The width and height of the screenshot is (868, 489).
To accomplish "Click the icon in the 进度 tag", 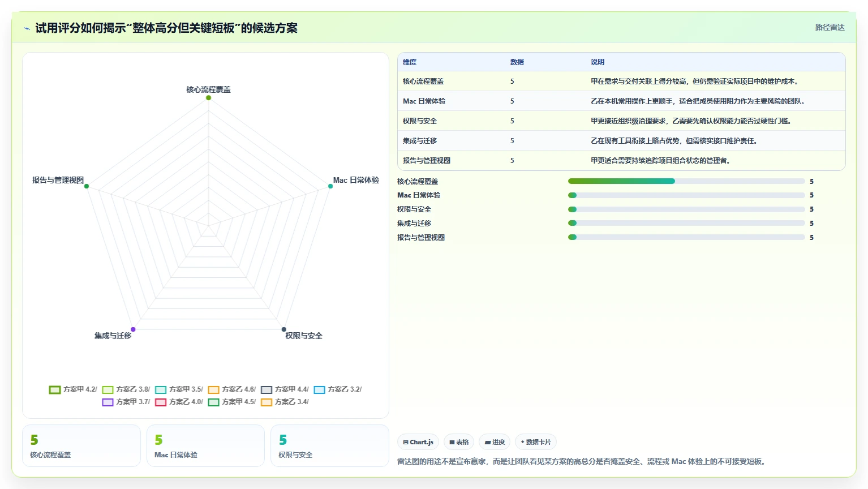I will 488,443.
